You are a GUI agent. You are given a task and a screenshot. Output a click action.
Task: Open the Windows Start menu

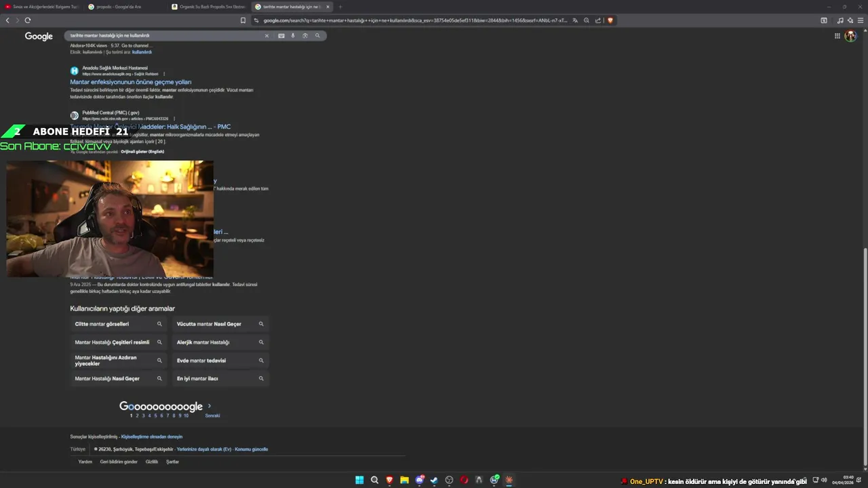(x=359, y=481)
